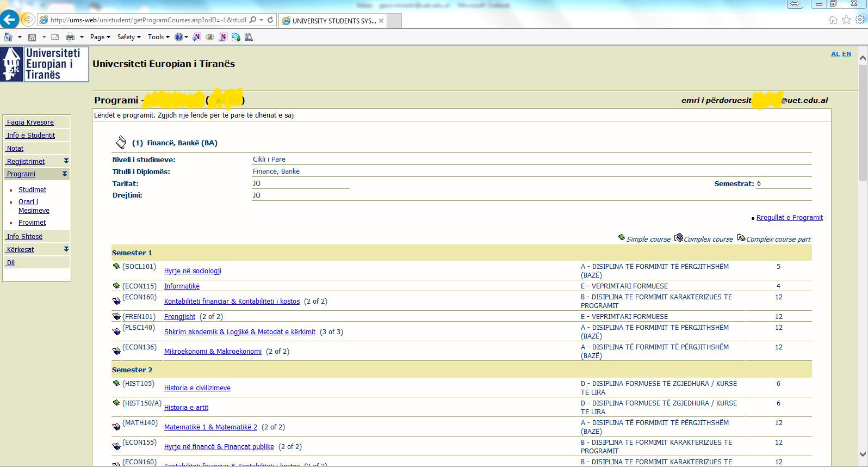The image size is (868, 467).
Task: Open browser settings gear icon
Action: [860, 20]
